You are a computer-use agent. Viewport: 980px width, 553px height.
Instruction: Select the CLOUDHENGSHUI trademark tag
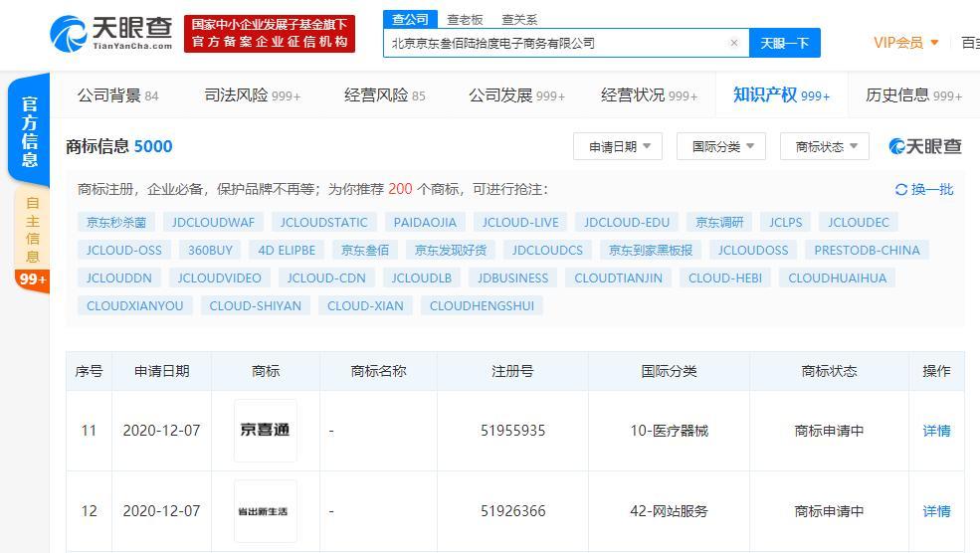tap(482, 305)
